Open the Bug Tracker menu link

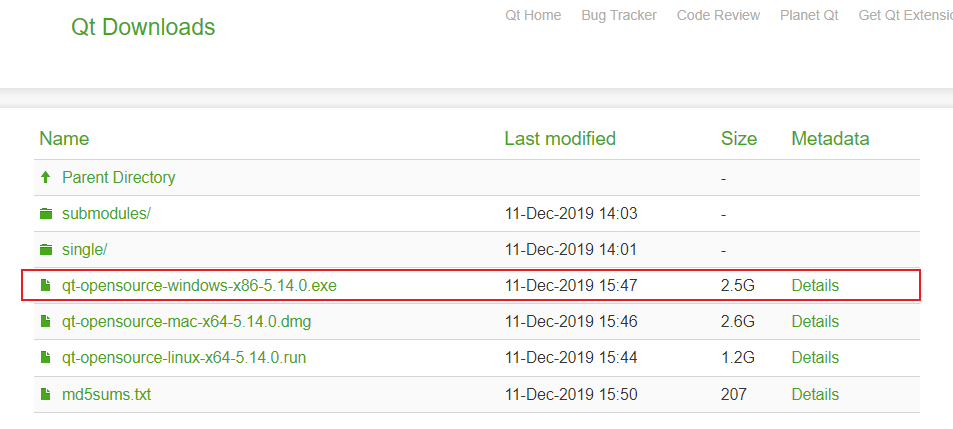(619, 15)
